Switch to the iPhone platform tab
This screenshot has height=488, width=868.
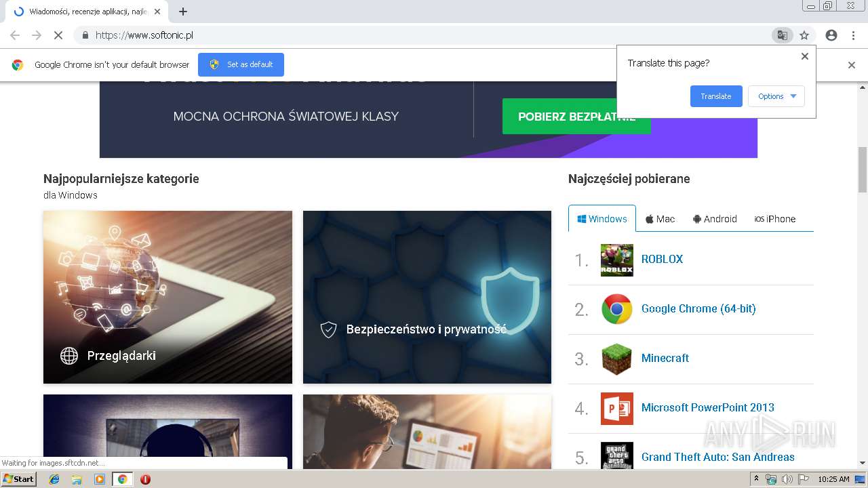775,219
